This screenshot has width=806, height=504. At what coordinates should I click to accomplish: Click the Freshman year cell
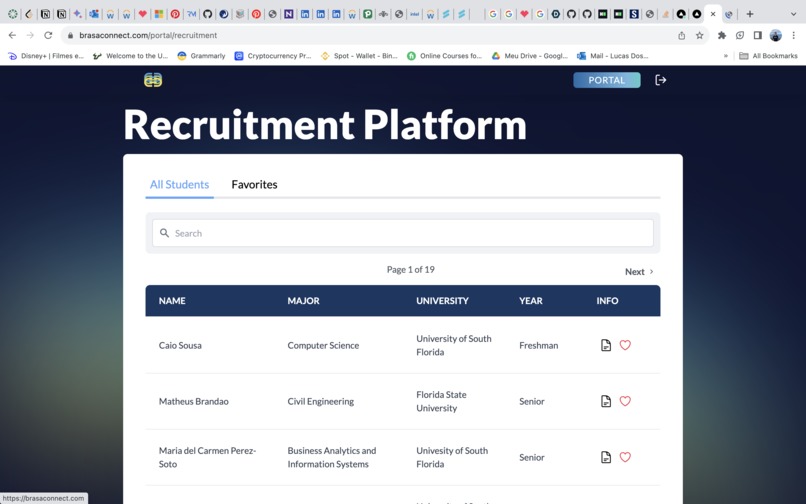[x=538, y=345]
